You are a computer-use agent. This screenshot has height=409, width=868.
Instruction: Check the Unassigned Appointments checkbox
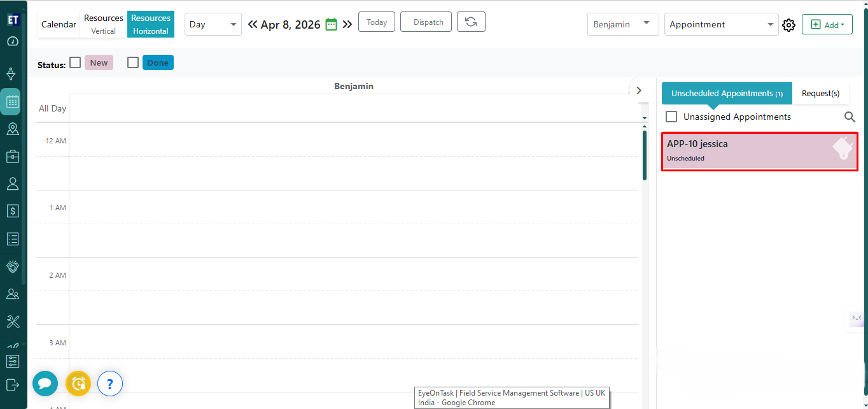tap(671, 117)
